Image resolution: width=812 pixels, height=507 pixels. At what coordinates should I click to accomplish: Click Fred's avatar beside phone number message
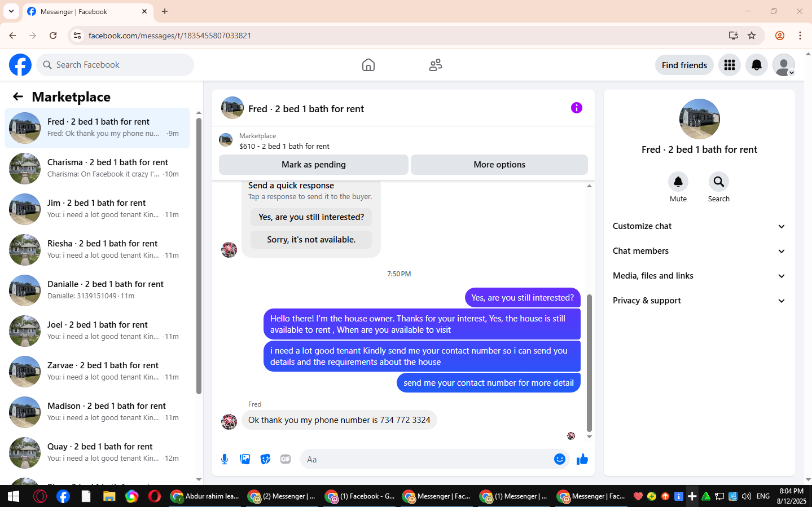click(229, 421)
